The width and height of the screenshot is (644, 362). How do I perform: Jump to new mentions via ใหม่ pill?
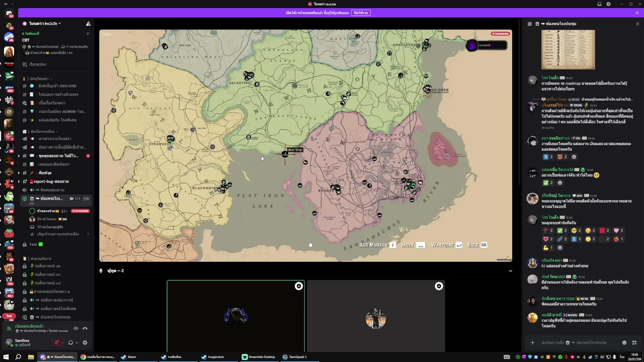click(9, 316)
